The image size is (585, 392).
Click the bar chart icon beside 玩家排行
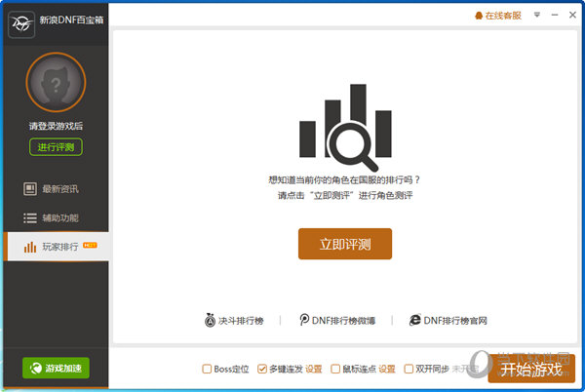[30, 247]
